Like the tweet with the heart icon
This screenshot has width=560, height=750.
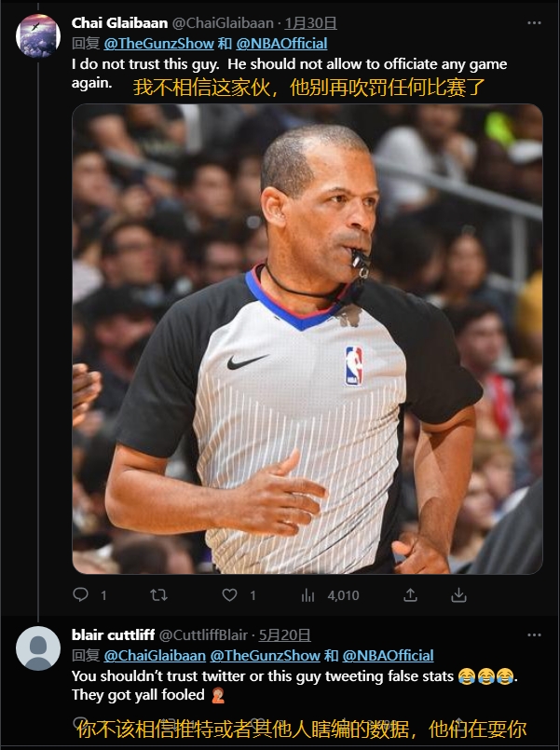[x=230, y=594]
